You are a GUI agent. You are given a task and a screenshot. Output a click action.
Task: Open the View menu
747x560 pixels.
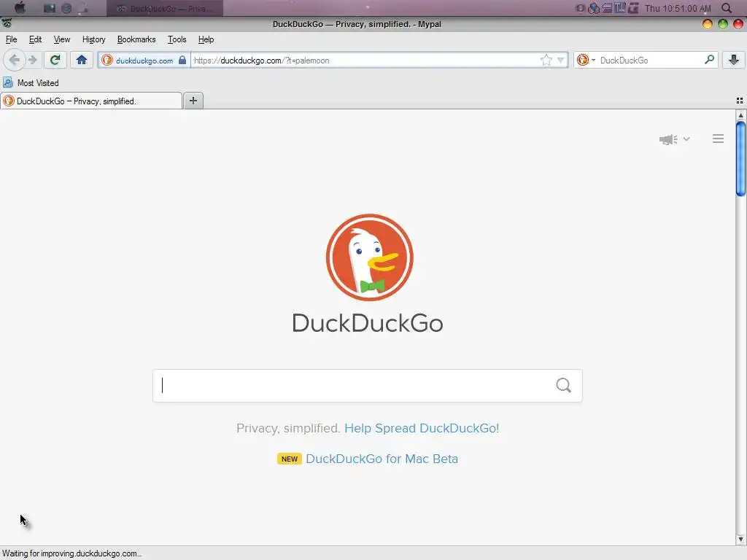[x=62, y=39]
